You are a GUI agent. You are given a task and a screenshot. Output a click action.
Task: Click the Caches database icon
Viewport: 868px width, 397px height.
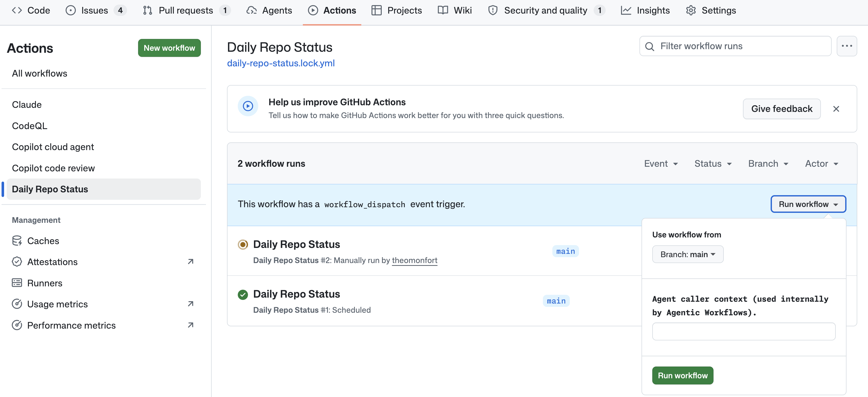17,241
